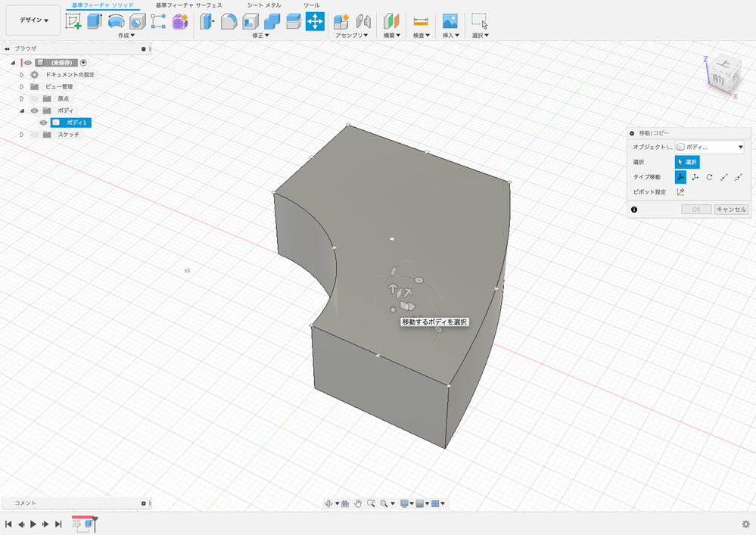
Task: Click the Zoom magnifier icon
Action: 371,504
